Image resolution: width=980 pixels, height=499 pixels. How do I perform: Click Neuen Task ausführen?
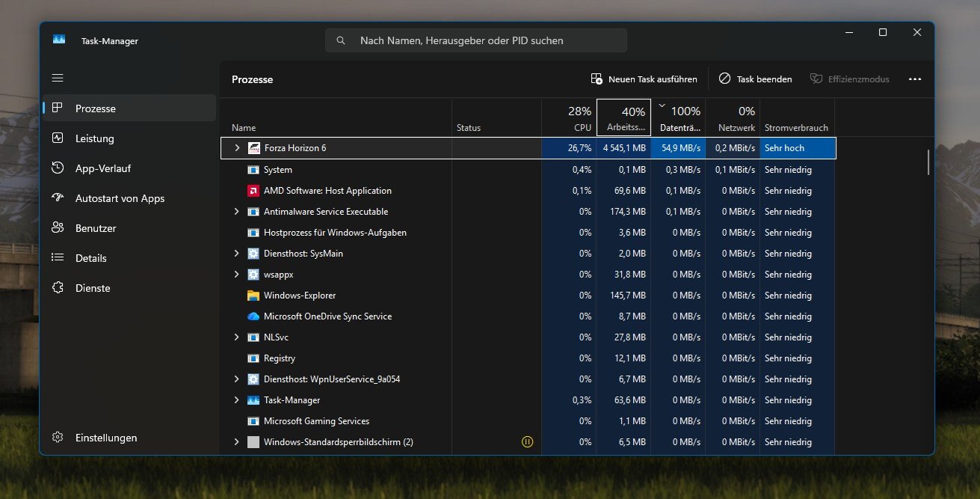644,79
